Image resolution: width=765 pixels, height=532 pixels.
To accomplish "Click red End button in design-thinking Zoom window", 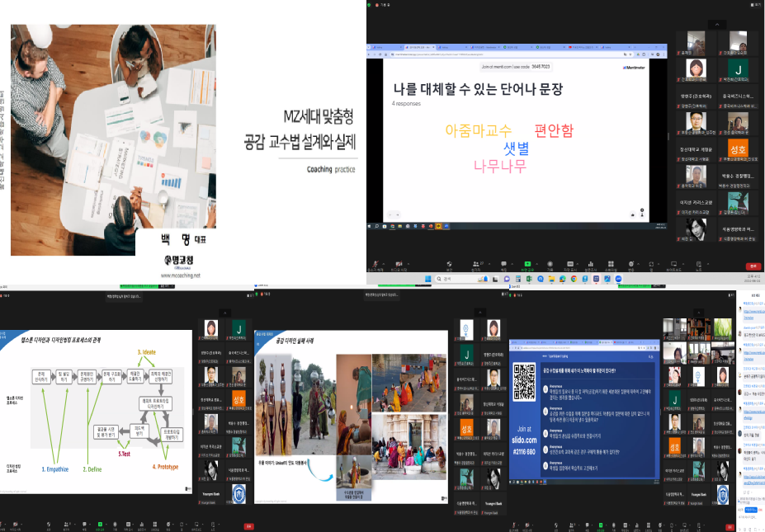I will [x=248, y=526].
